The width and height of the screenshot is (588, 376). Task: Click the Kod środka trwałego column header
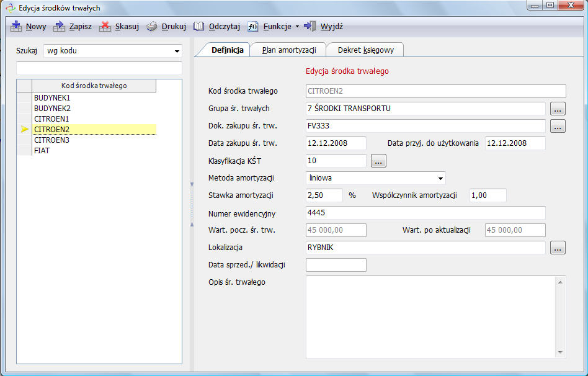94,86
